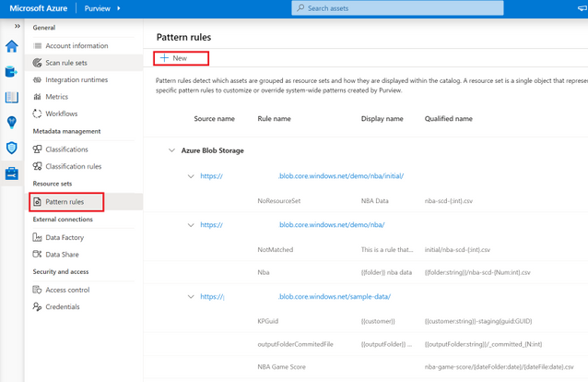588x382 pixels.
Task: Click the Integration runtimes icon
Action: (x=37, y=79)
